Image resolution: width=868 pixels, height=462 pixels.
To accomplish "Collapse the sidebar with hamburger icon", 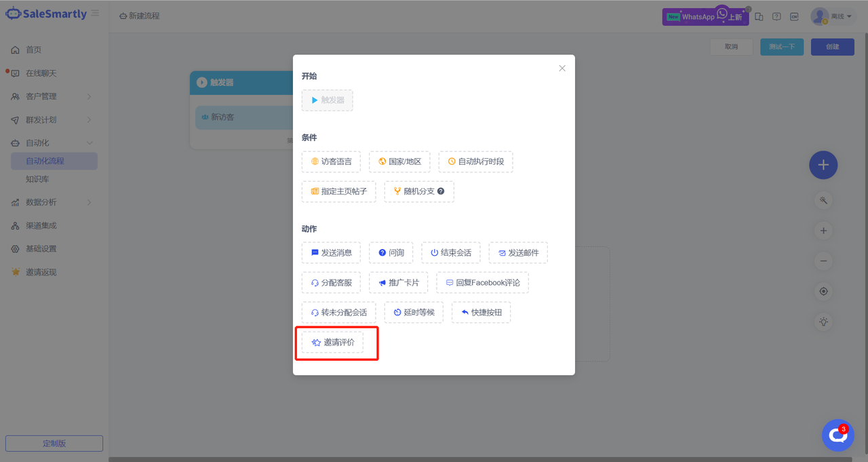I will point(96,14).
